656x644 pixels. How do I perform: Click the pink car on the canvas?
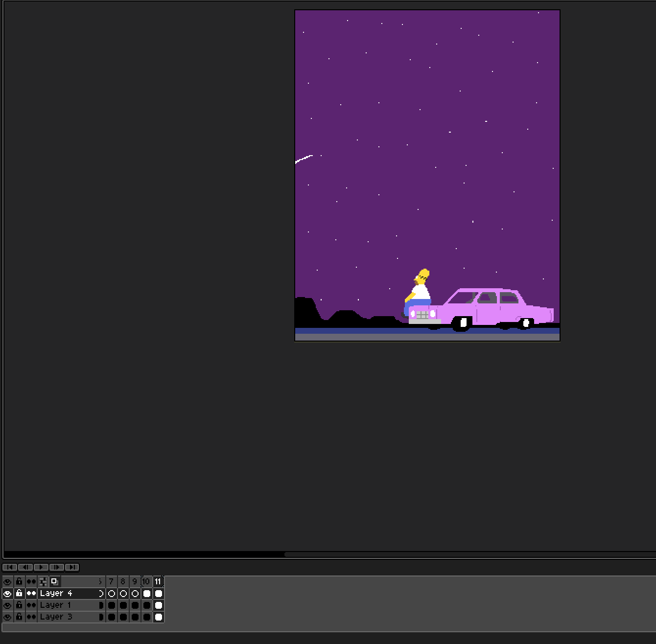[x=482, y=310]
